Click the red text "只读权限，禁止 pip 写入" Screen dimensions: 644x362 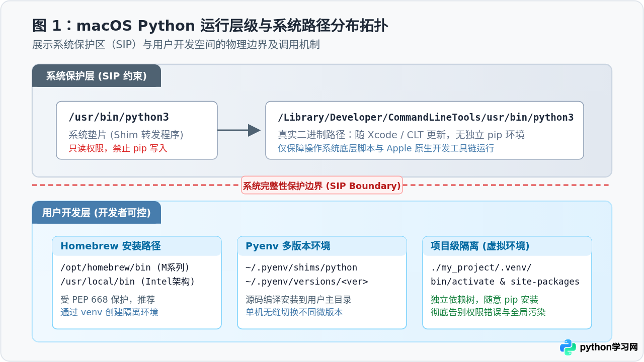(x=118, y=148)
